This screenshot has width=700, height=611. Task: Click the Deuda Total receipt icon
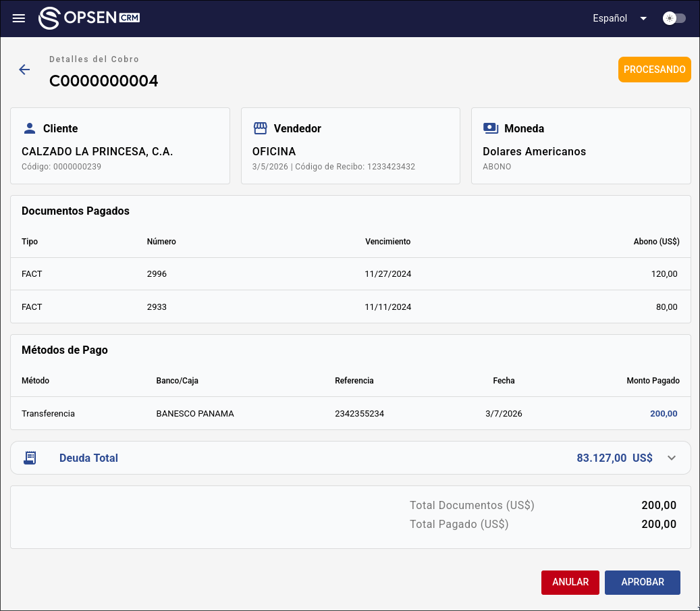(30, 458)
